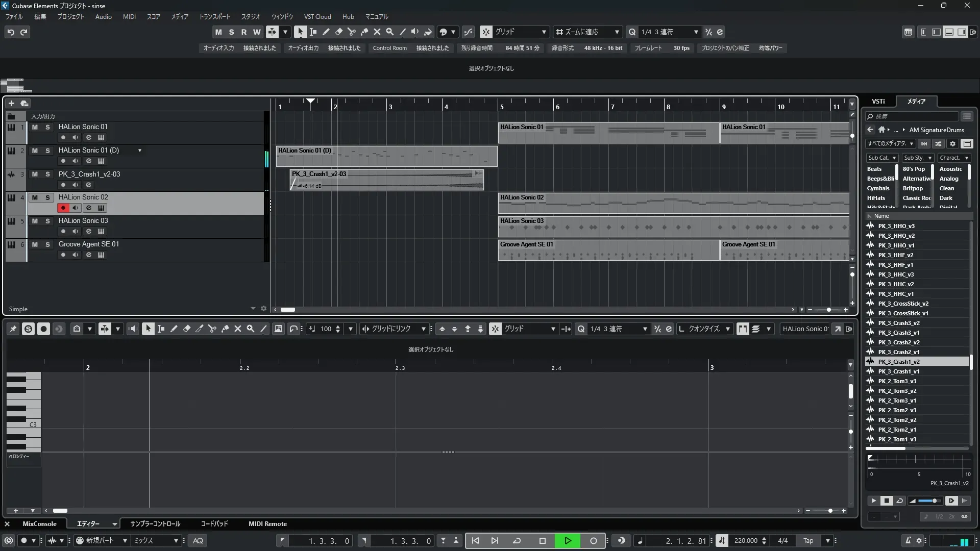The height and width of the screenshot is (551, 980).
Task: Open the ズームに適応 grid type dropdown
Action: pos(588,32)
